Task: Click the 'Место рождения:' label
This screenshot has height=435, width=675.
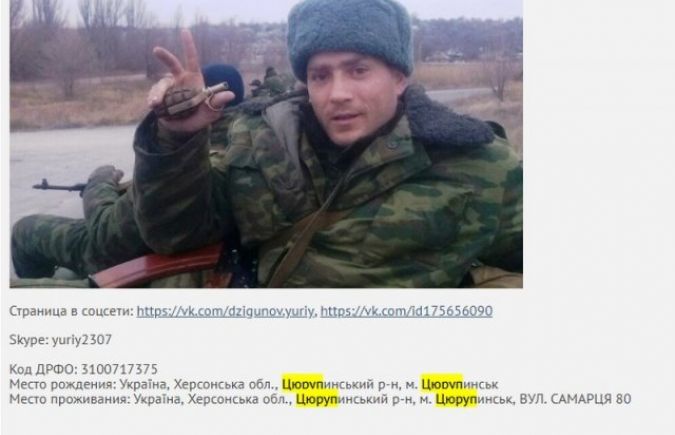Action: (x=63, y=384)
